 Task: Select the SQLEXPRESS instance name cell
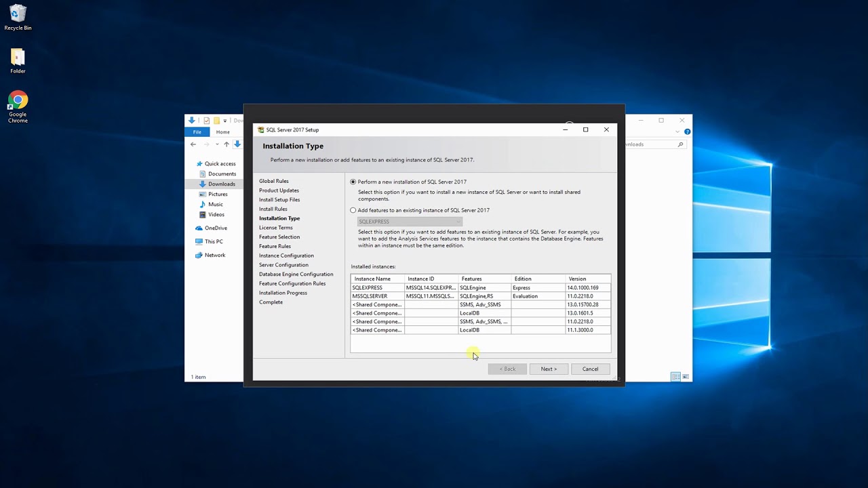pos(378,287)
